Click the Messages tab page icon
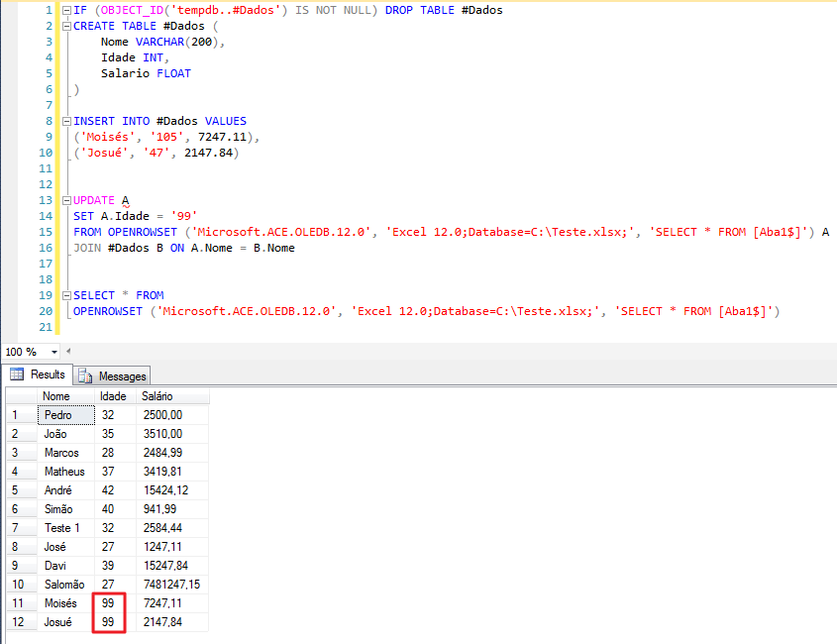This screenshot has height=644, width=837. [x=85, y=376]
